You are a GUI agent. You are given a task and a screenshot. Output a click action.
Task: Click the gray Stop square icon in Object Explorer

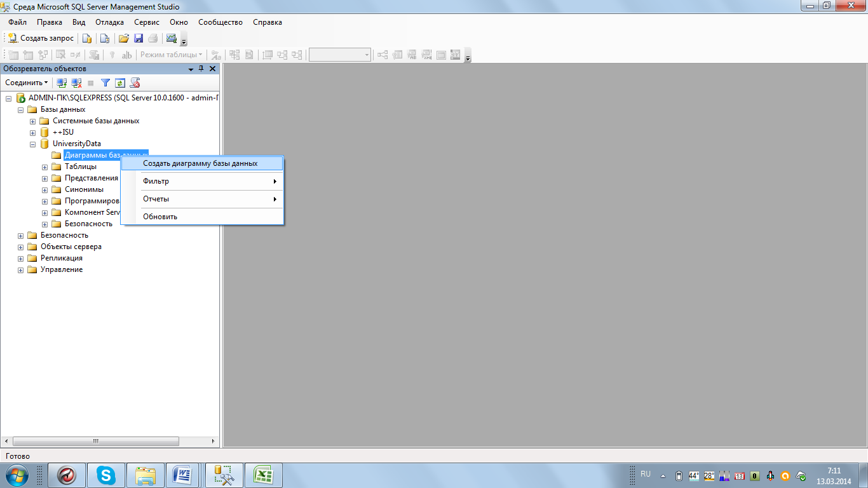91,83
